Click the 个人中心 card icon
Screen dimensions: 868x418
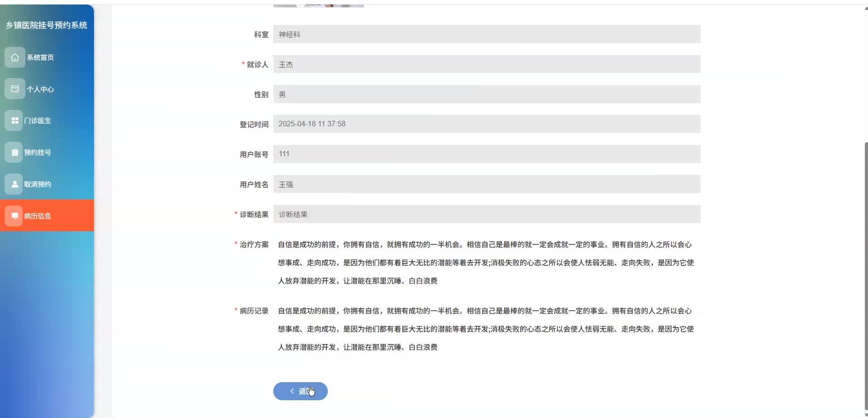(15, 89)
